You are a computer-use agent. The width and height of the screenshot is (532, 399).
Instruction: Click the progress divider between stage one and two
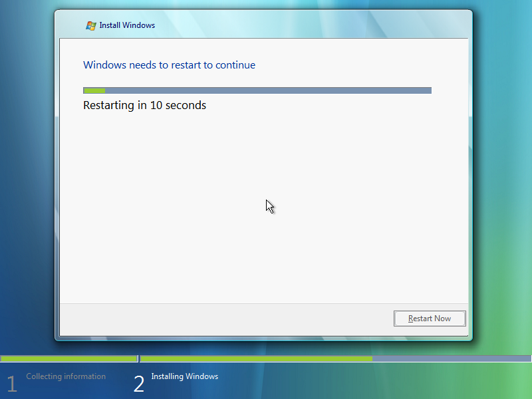point(138,358)
